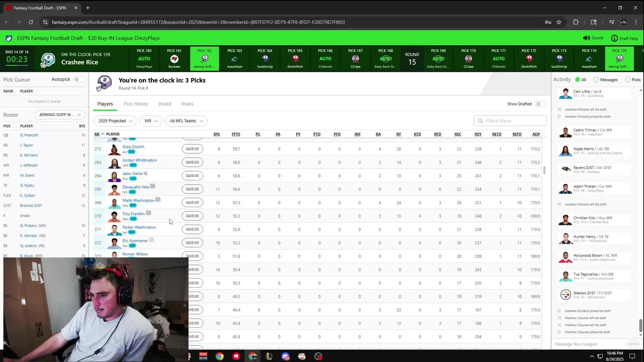The image size is (644, 362).
Task: Queue Parker Washington
Action: click(192, 229)
